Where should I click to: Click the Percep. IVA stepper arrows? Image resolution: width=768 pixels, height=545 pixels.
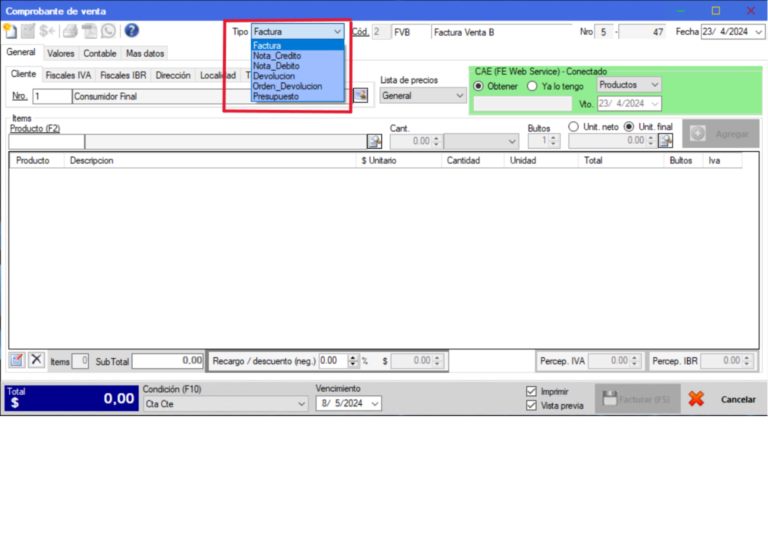tap(634, 361)
